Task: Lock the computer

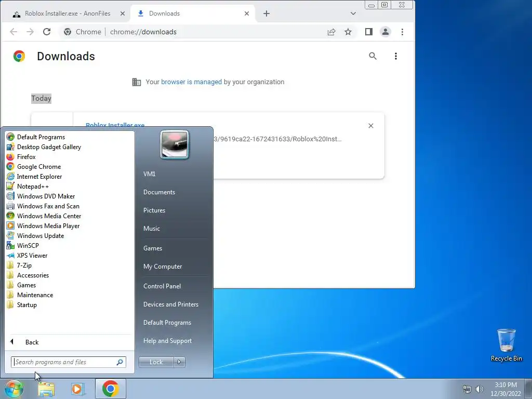Action: click(156, 362)
